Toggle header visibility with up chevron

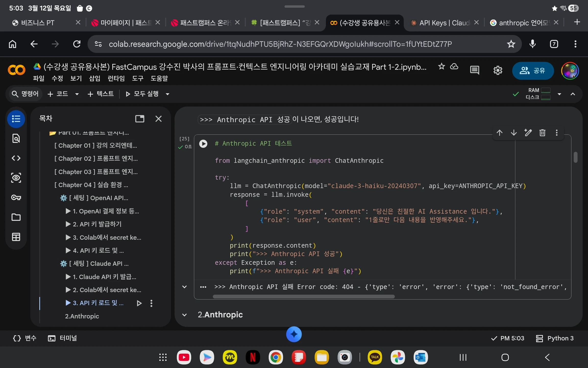tap(573, 94)
